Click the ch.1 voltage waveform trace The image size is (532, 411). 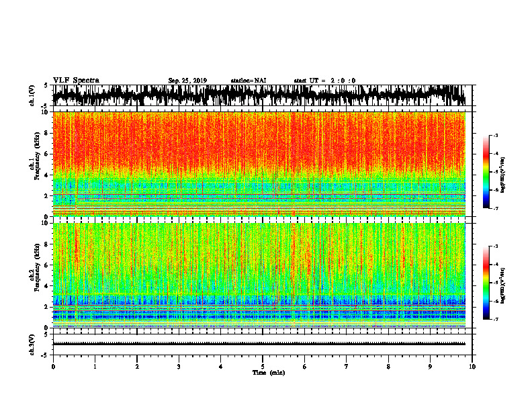[x=259, y=95]
